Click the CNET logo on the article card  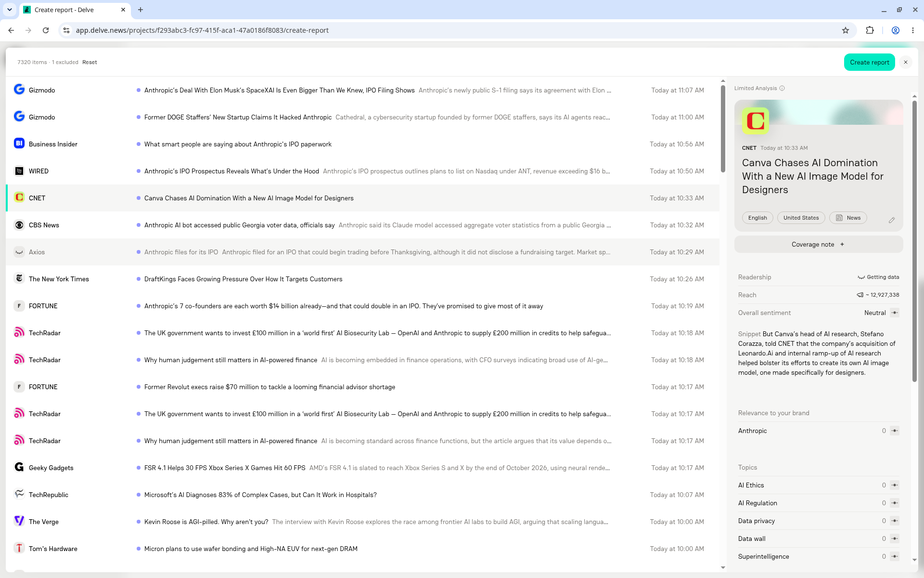(755, 121)
